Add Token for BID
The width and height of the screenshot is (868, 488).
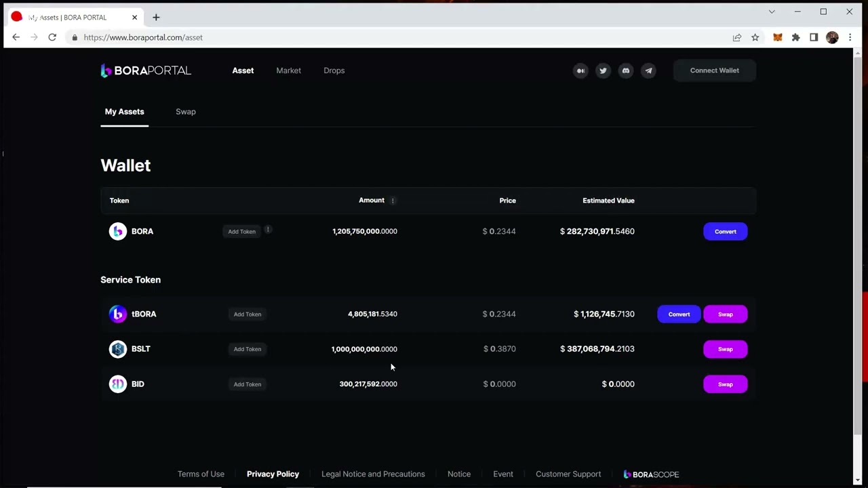[247, 384]
